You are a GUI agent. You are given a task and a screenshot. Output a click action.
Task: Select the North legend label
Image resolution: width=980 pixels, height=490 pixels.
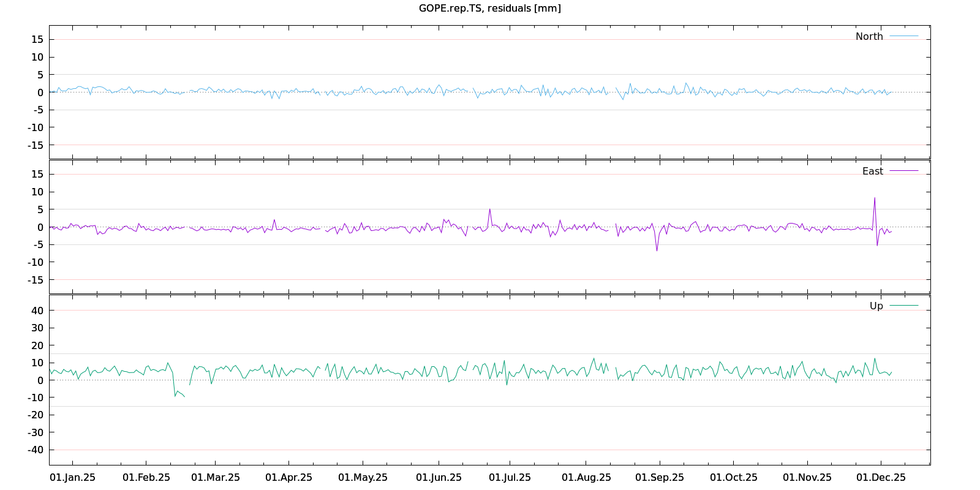coord(869,37)
